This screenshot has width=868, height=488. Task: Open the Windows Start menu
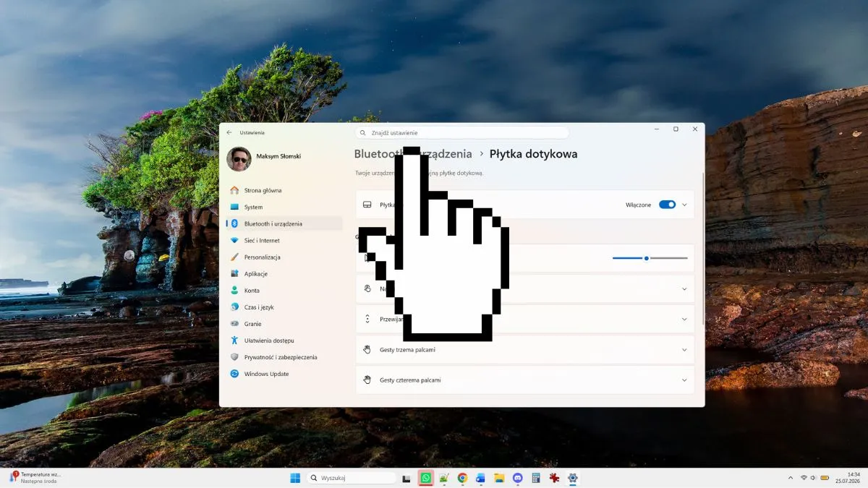click(x=295, y=478)
